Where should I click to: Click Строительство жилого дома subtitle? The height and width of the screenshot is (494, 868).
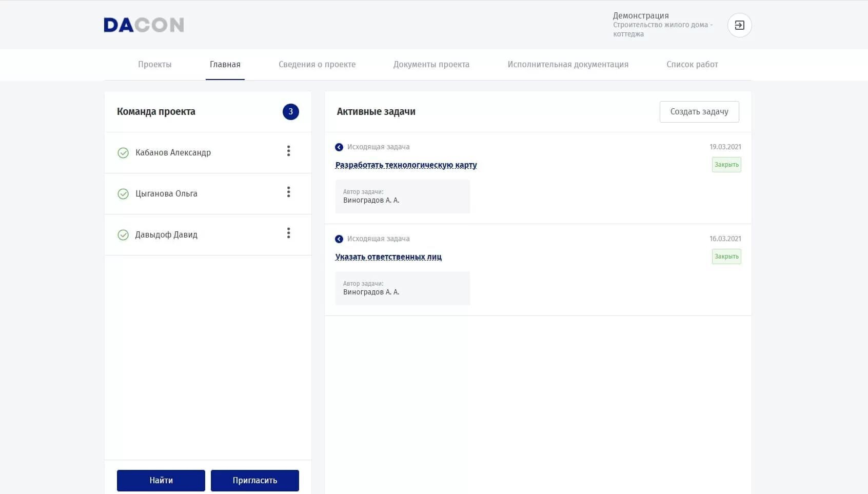tap(663, 29)
